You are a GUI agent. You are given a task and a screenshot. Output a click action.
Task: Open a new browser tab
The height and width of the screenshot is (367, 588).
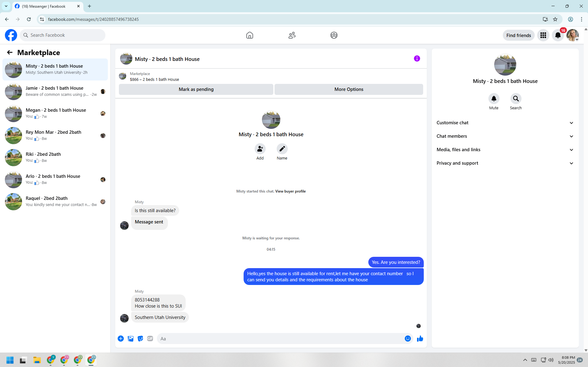(89, 6)
